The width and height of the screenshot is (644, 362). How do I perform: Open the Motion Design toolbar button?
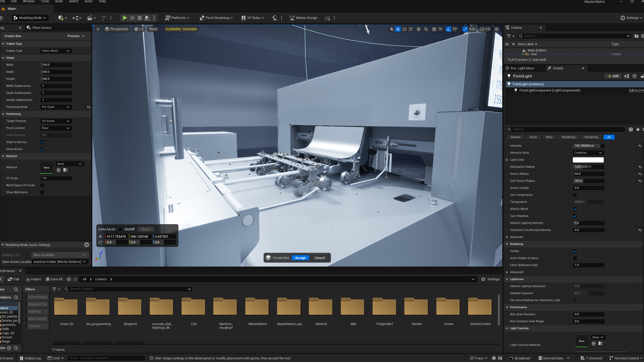(x=303, y=18)
